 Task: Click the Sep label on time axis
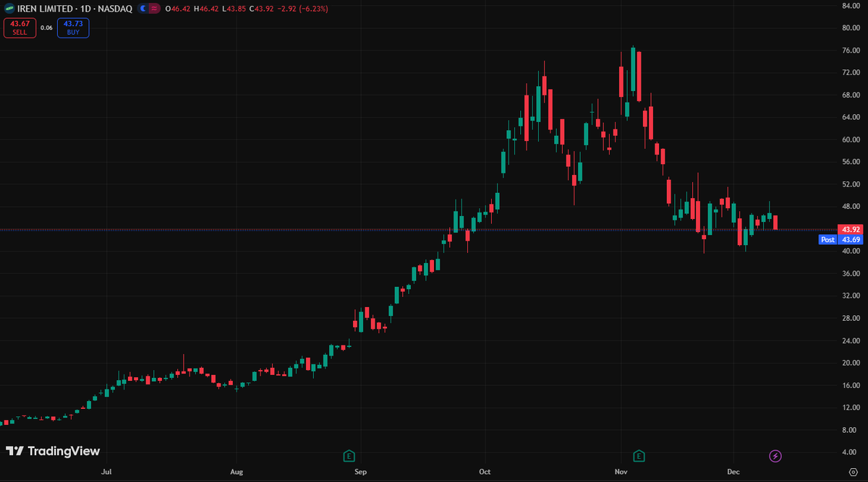[361, 470]
